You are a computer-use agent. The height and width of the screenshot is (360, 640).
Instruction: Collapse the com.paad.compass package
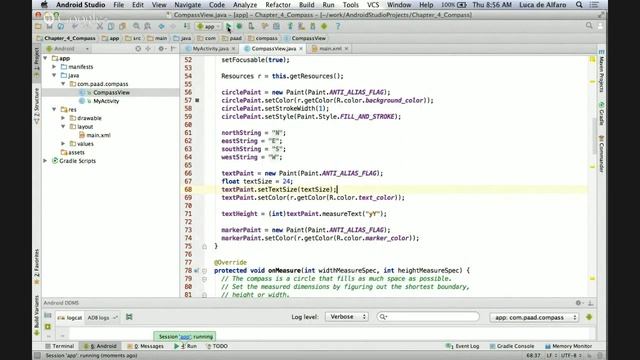[x=63, y=84]
